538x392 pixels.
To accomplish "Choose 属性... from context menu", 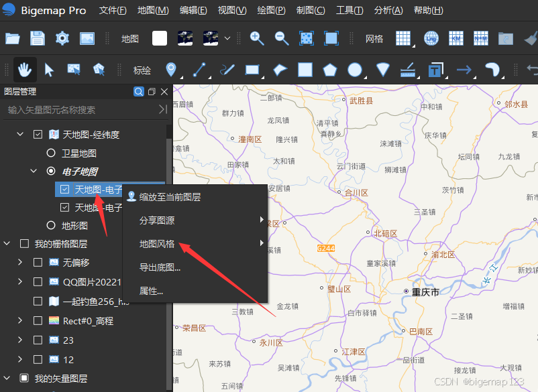I will 195,291.
